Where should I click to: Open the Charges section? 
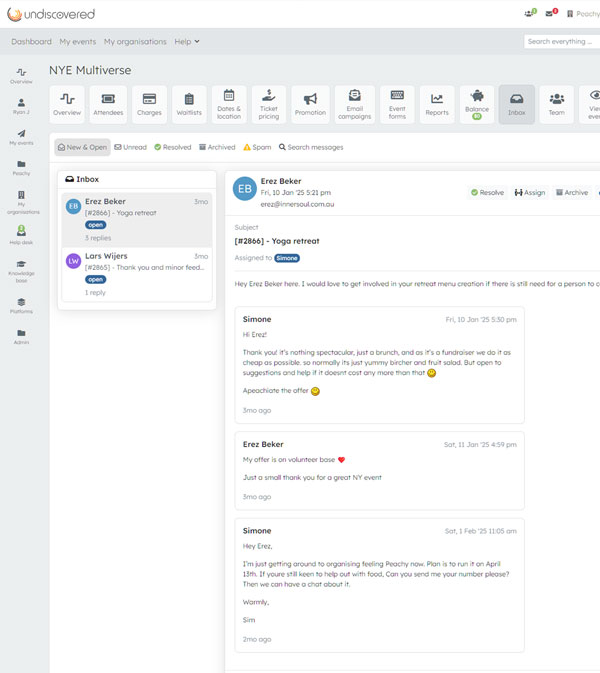click(x=149, y=104)
